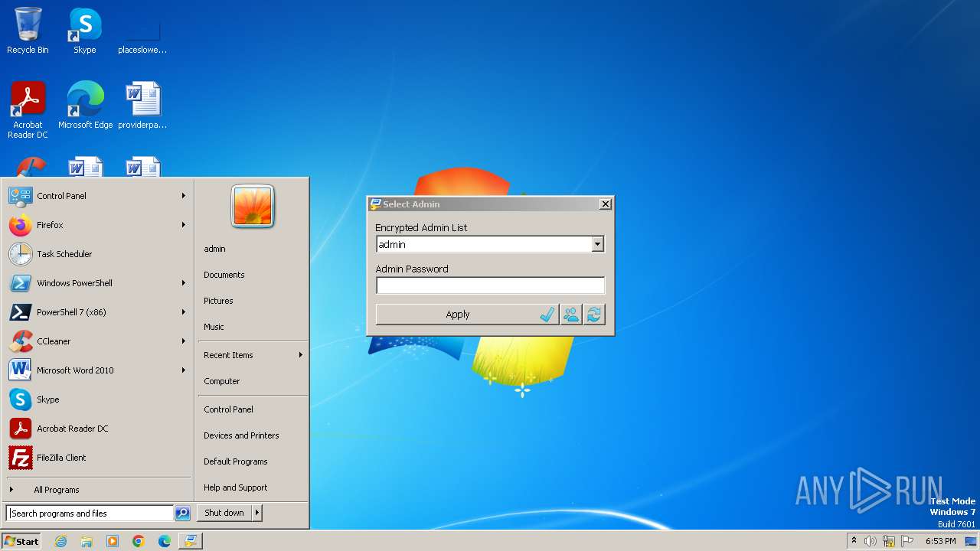
Task: Launch FileZilla Client from Start menu
Action: [x=97, y=458]
